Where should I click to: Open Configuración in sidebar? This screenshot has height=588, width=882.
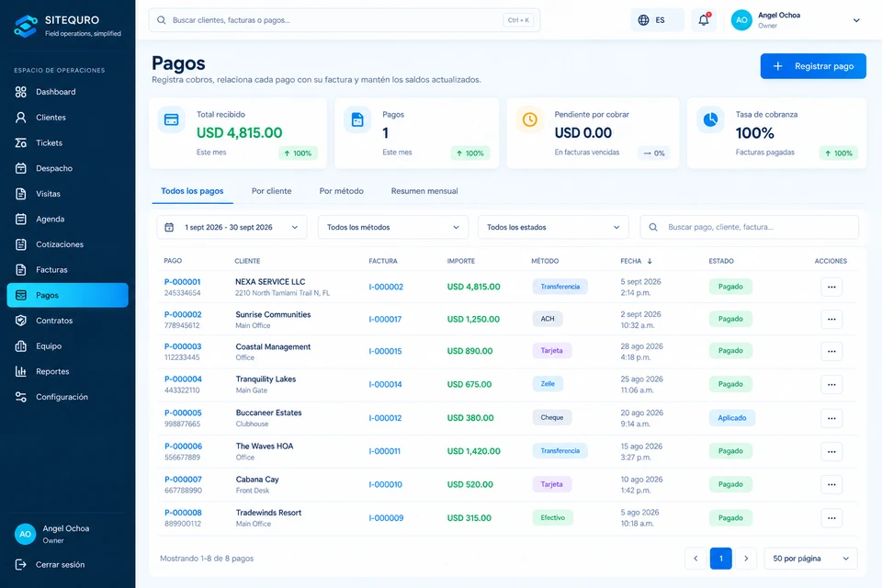67,397
